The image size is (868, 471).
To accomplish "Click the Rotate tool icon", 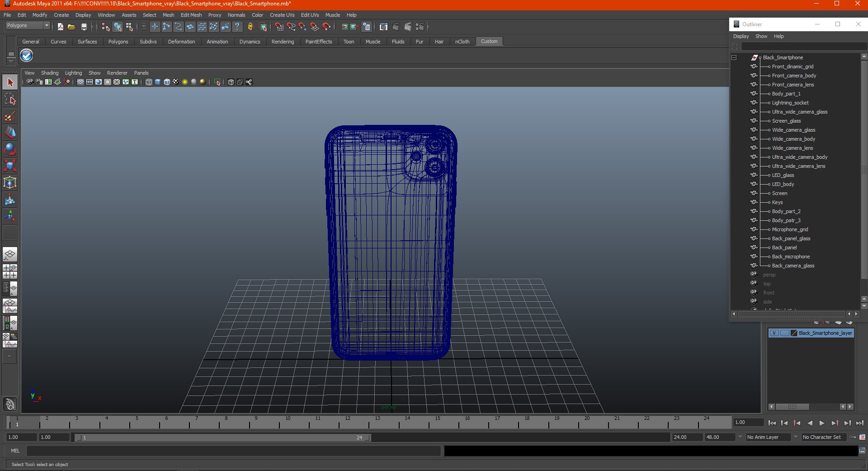I will point(10,149).
